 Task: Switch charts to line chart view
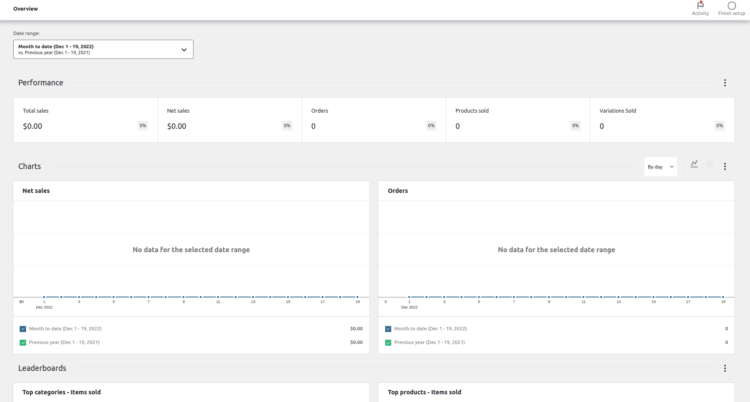click(694, 164)
